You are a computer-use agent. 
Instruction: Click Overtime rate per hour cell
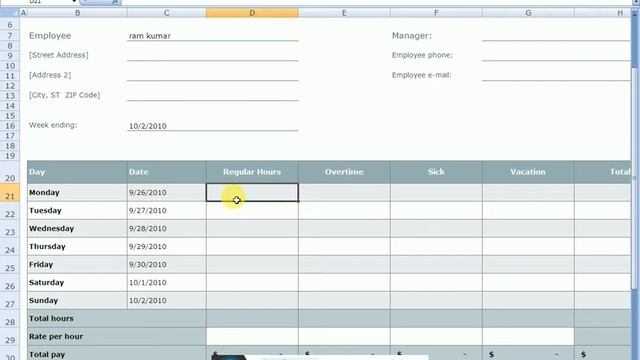click(344, 336)
